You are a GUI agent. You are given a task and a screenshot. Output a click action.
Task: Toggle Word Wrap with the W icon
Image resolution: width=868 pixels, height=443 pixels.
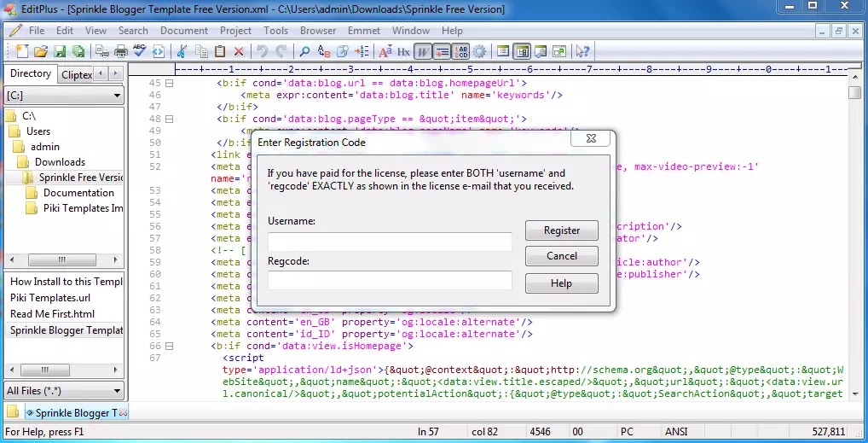click(423, 51)
